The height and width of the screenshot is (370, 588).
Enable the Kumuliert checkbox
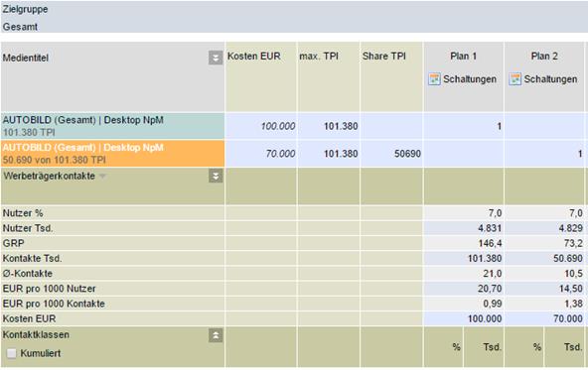pos(12,353)
